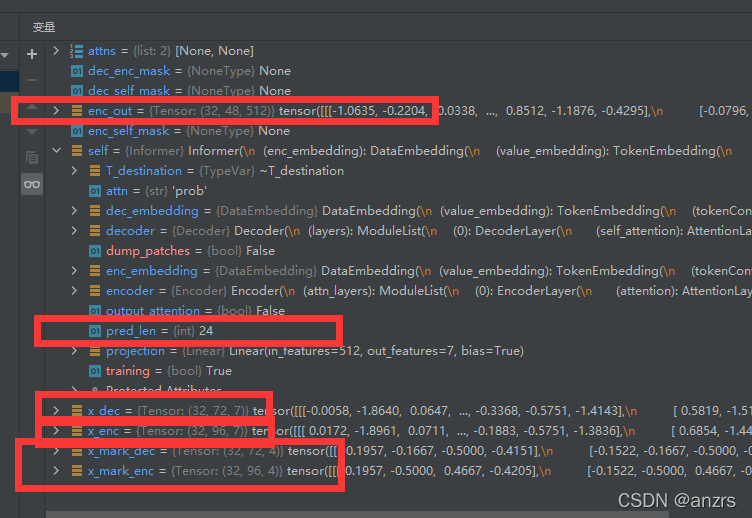Click the object icon beside x_mark_enc

tap(77, 471)
